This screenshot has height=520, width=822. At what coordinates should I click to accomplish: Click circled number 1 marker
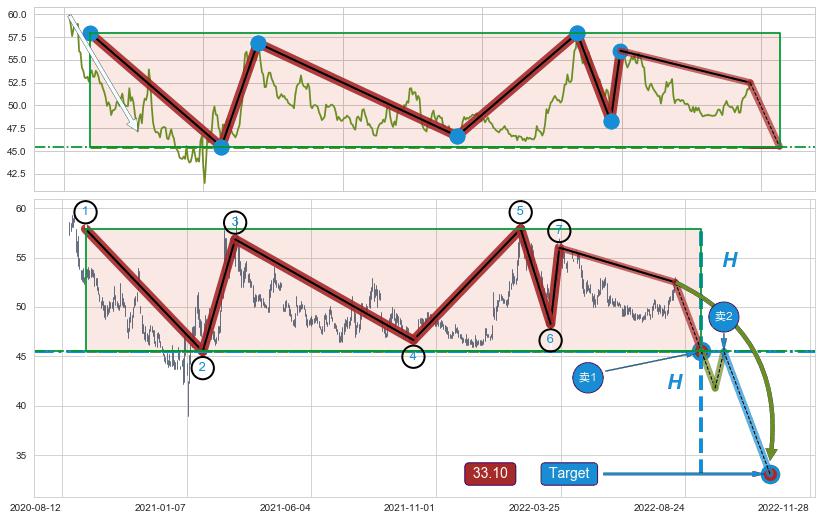pos(86,211)
